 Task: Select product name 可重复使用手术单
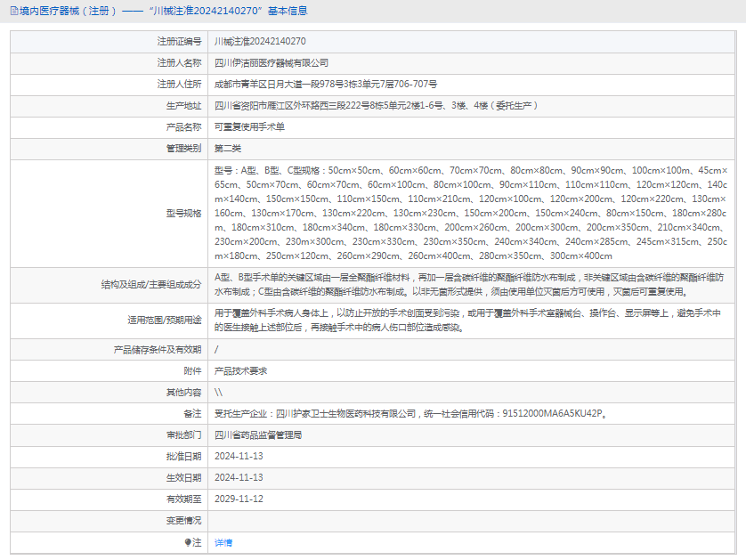[x=249, y=127]
